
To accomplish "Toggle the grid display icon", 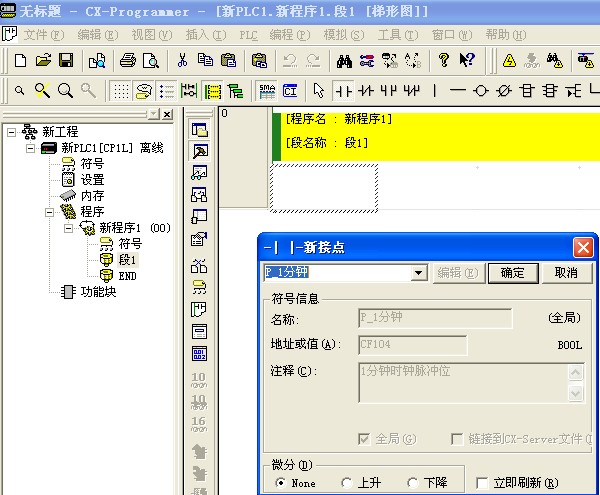I will point(119,90).
